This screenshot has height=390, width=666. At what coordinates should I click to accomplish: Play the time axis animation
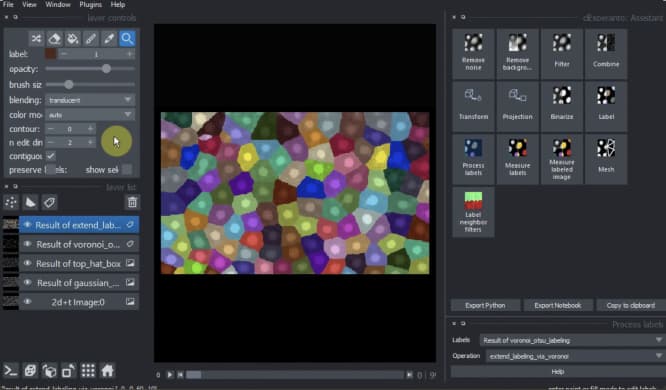pos(169,375)
